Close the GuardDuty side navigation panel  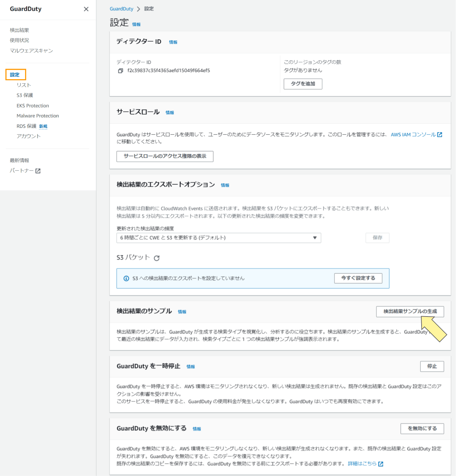(86, 9)
